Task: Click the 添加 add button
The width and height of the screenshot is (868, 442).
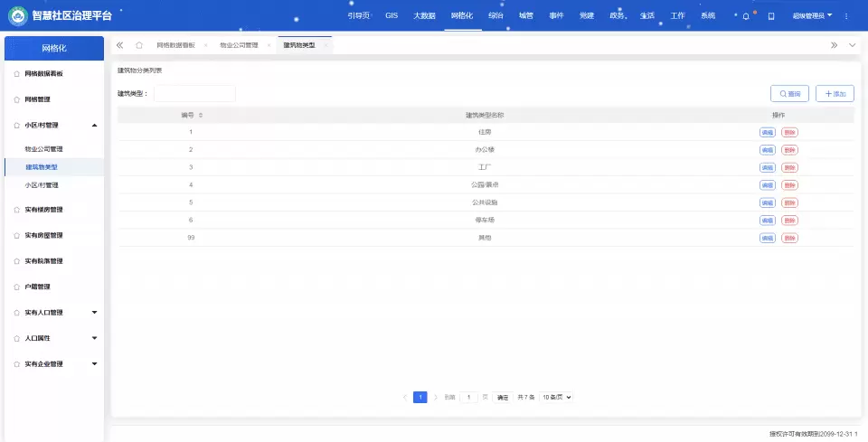Action: (835, 94)
